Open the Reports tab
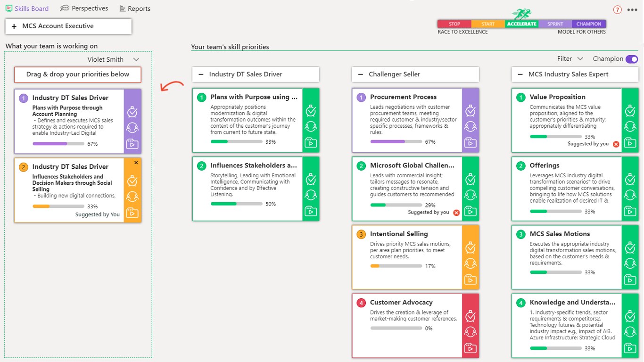The height and width of the screenshot is (362, 644). (135, 8)
